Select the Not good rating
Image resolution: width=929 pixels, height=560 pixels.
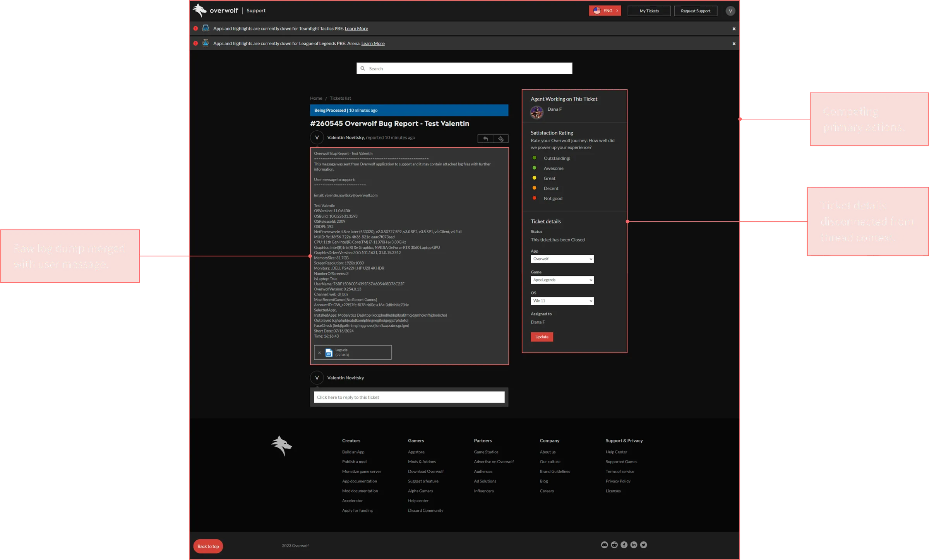click(x=534, y=198)
